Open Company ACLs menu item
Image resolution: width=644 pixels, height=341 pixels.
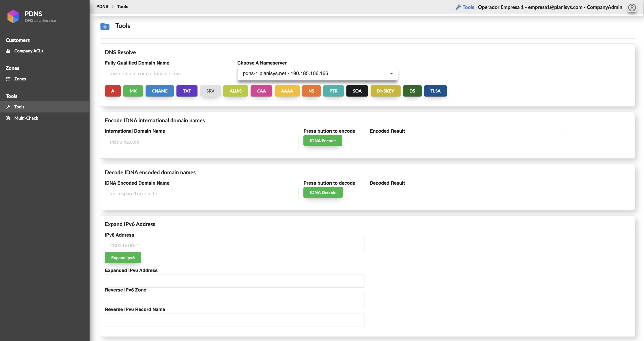(x=29, y=51)
